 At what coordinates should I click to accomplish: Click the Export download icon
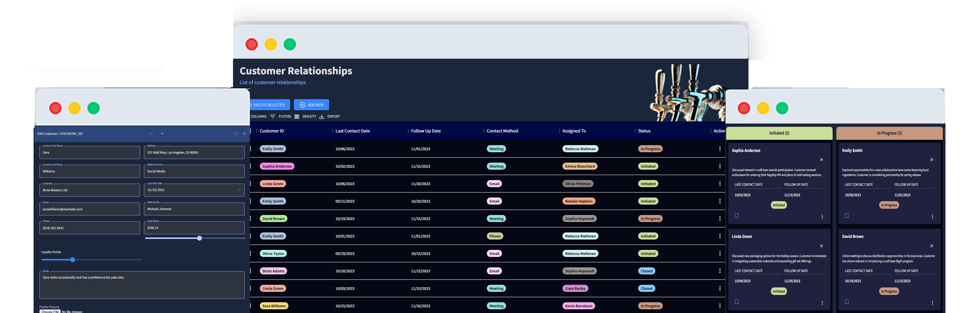[321, 117]
